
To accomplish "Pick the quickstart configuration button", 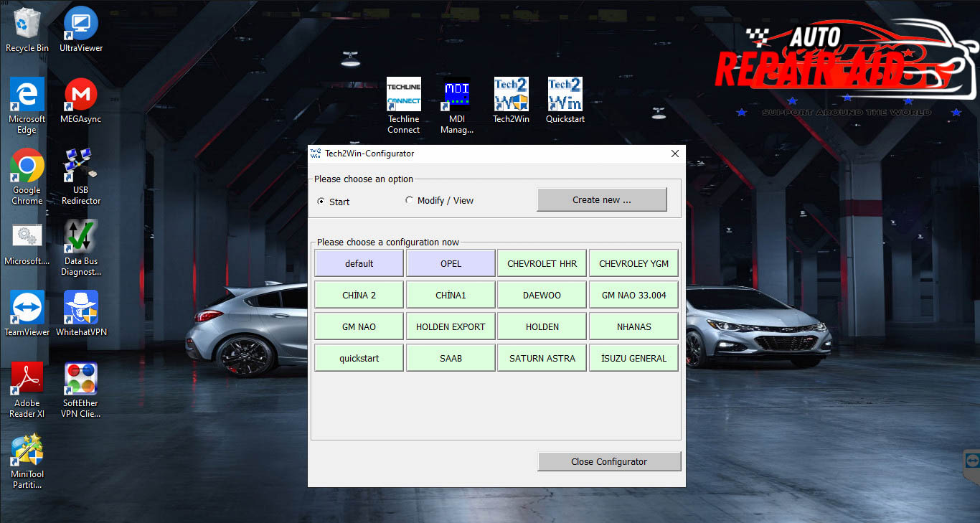I will click(x=359, y=358).
